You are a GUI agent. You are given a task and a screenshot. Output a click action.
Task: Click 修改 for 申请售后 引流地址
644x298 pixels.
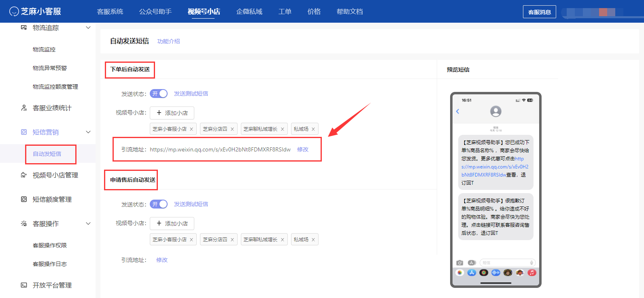point(162,260)
